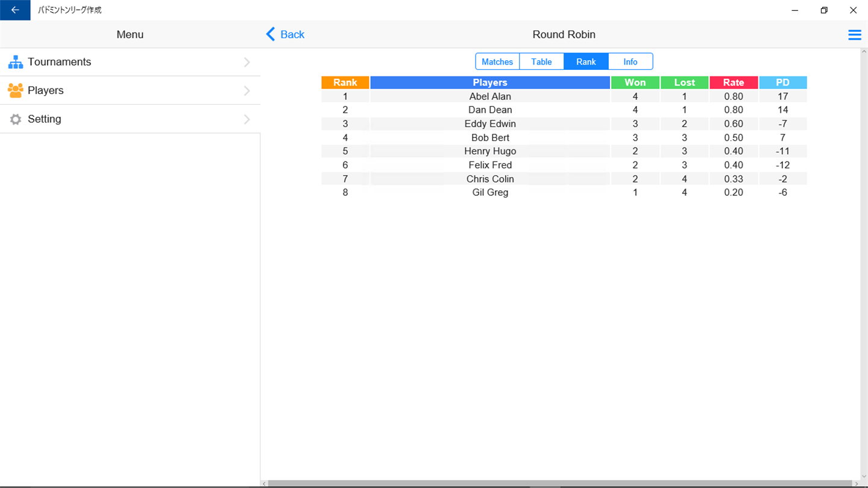Click the blue back arrow in title bar
The image size is (868, 488).
(x=15, y=10)
